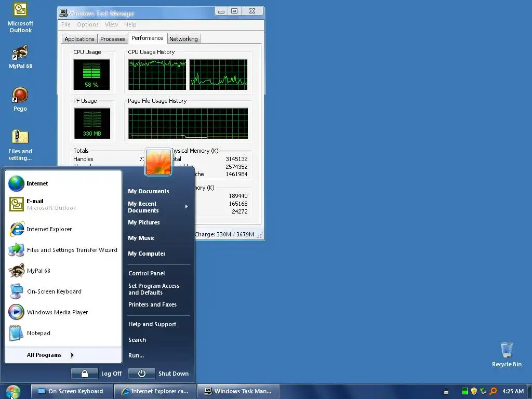Launch MyPal 68 from Start menu list
The width and height of the screenshot is (532, 399).
(63, 271)
